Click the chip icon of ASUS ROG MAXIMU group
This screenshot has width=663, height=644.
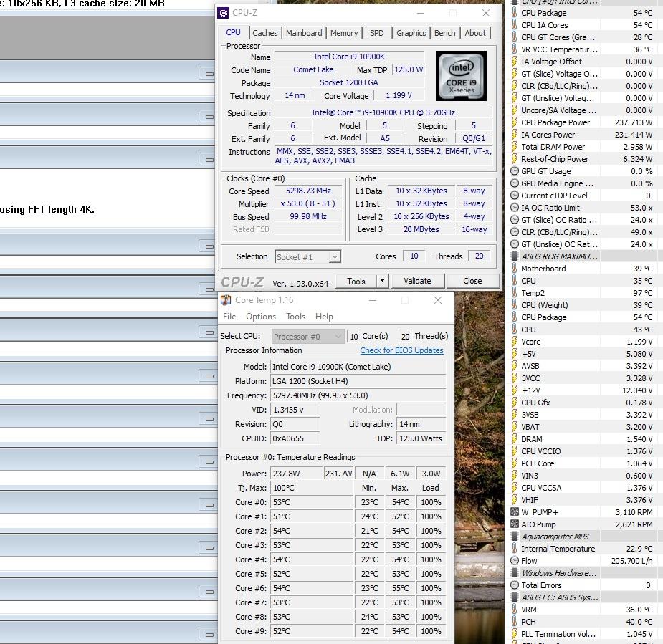[514, 256]
